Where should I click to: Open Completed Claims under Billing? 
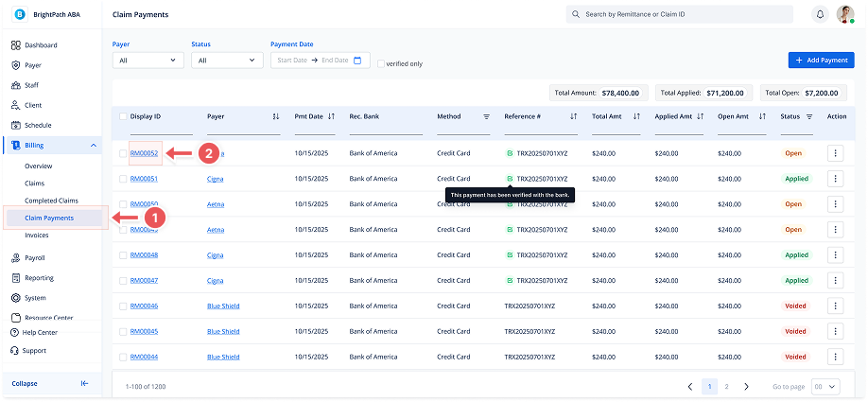[51, 201]
